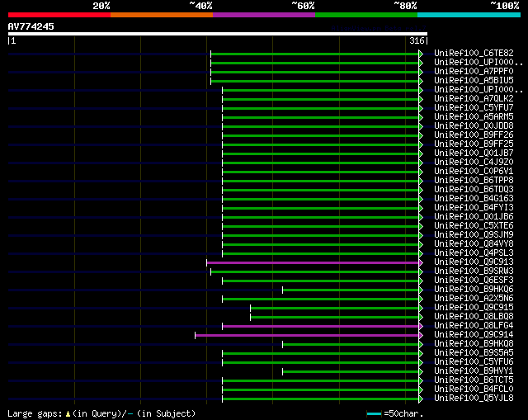528x420 pixels.
Task: Select the UniRef100_Q8LBQ8 label
Action: (x=474, y=317)
